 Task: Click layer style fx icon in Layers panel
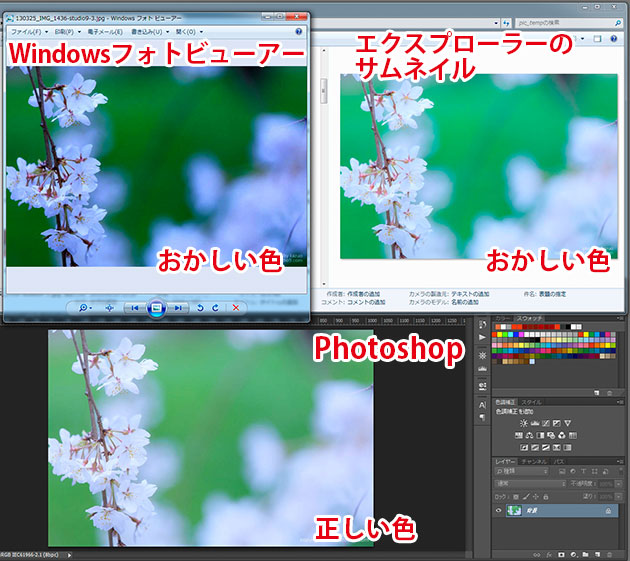click(549, 555)
